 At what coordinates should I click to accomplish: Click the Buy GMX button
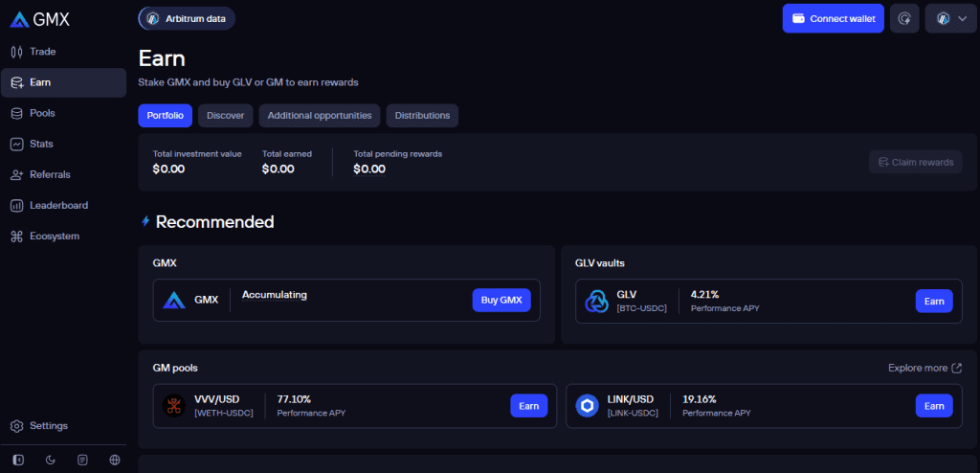501,301
